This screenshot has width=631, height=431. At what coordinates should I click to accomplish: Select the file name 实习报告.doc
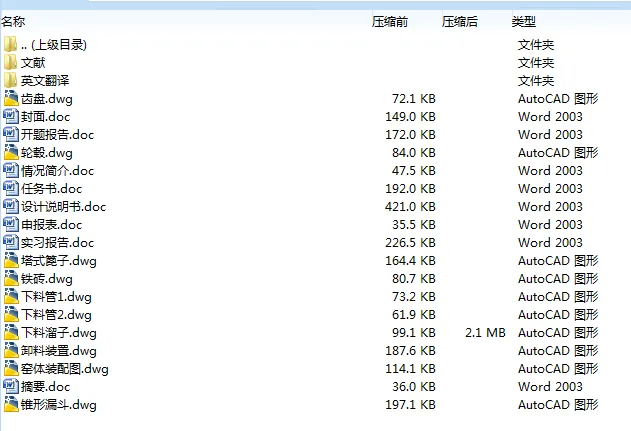[x=58, y=243]
